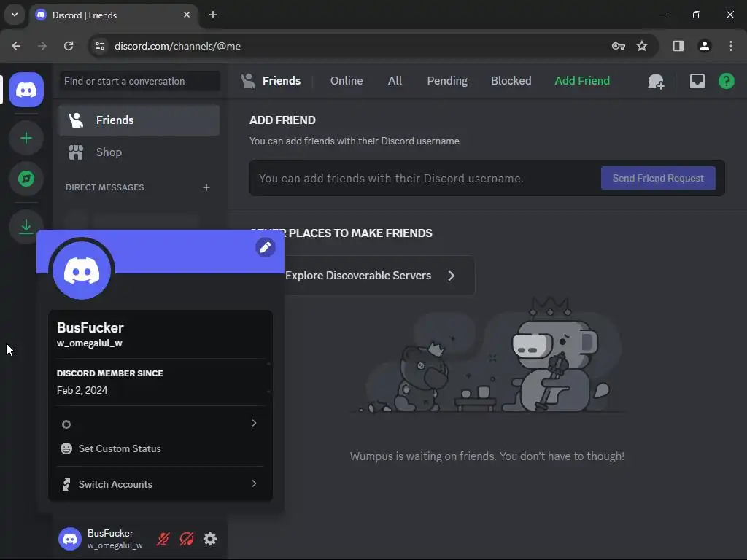Create DM with plus next to Direct Messages
Viewport: 747px width, 560px height.
[x=206, y=187]
